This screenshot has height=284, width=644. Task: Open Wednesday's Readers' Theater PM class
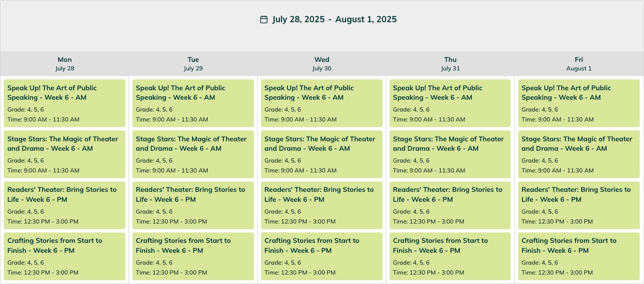point(322,205)
